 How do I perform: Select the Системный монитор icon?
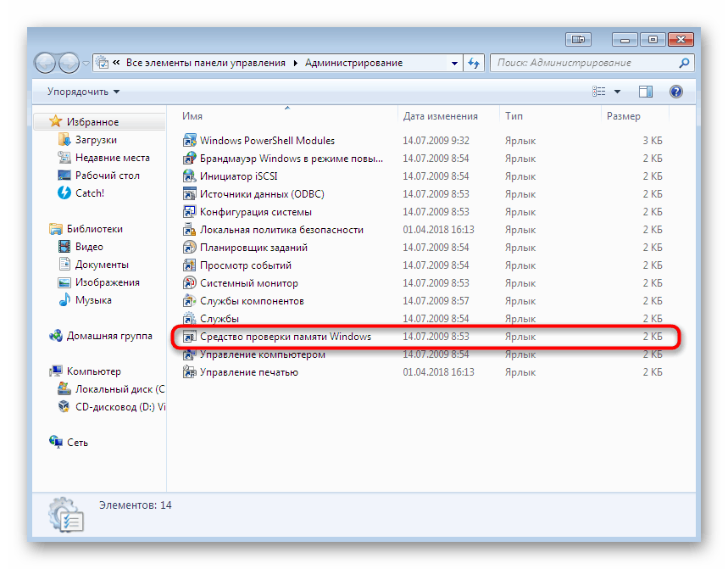point(189,283)
